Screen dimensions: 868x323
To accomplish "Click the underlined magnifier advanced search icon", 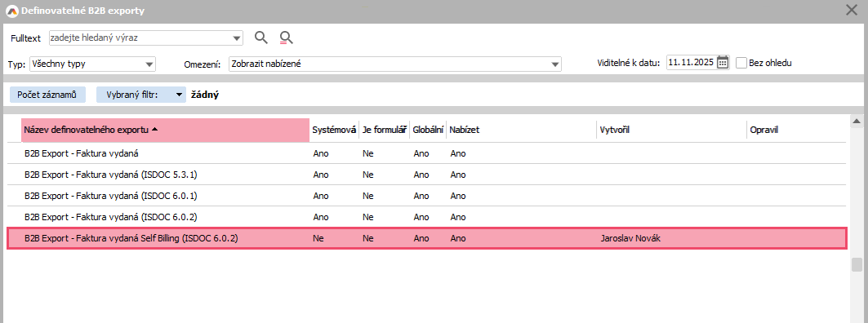I will coord(286,38).
